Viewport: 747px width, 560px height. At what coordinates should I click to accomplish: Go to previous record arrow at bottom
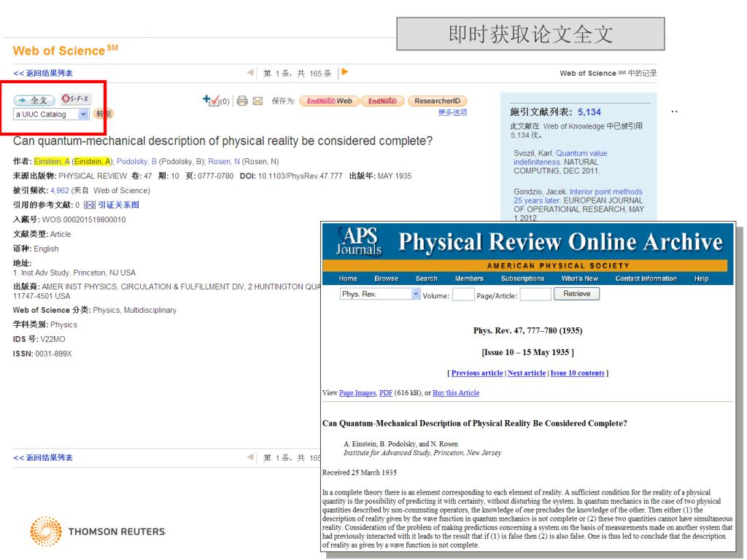[250, 457]
